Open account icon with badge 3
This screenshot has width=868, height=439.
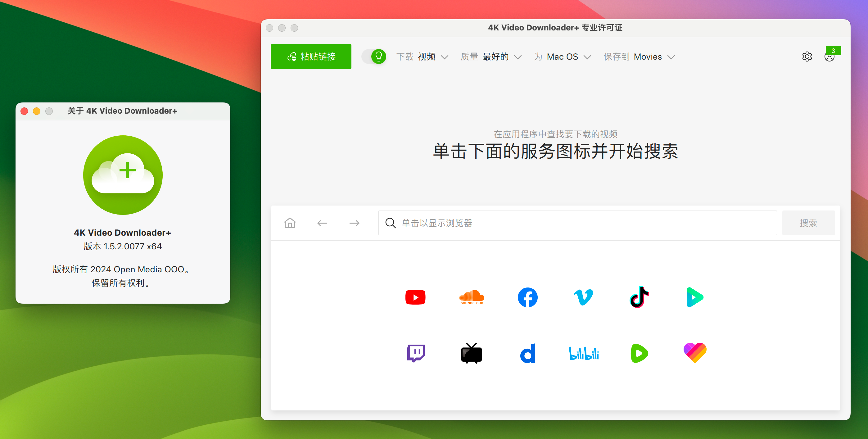(x=830, y=57)
